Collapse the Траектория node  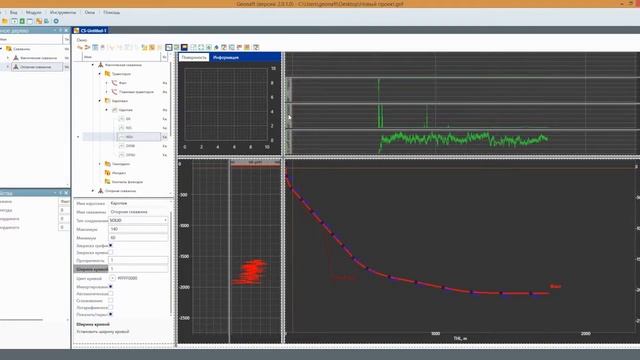[x=100, y=74]
